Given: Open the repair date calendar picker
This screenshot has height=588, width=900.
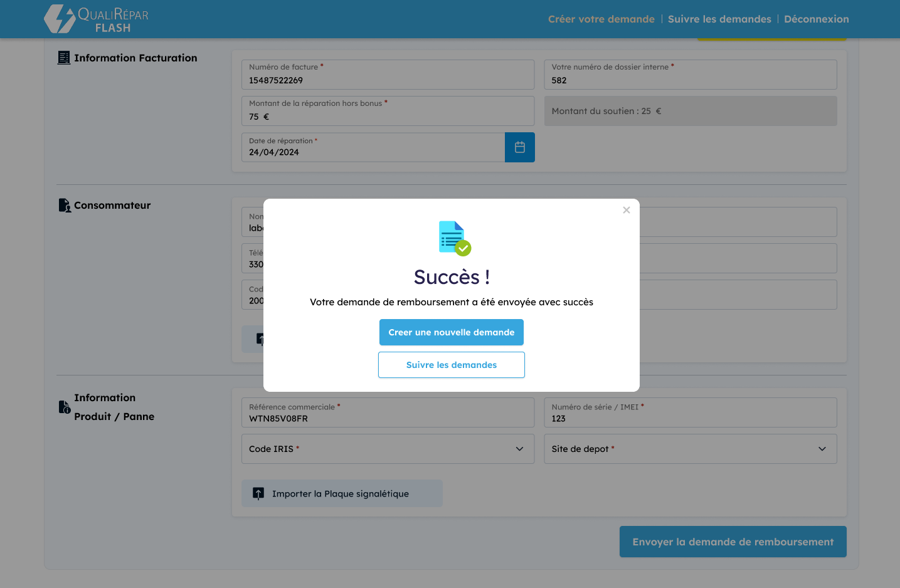Looking at the screenshot, I should pyautogui.click(x=519, y=147).
